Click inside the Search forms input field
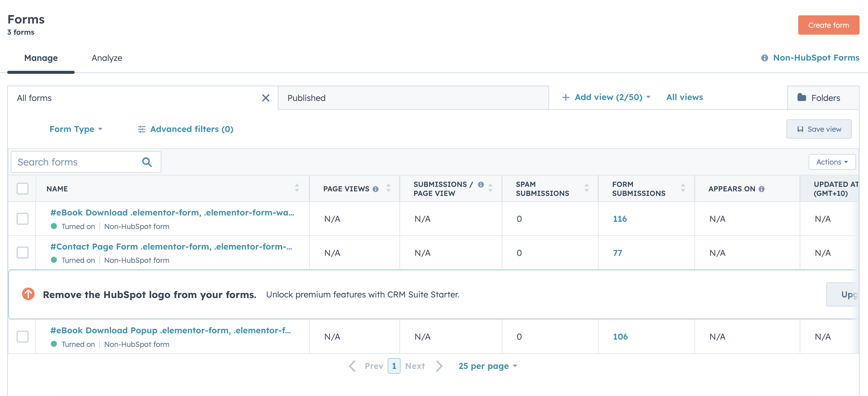This screenshot has height=396, width=868. click(x=74, y=162)
